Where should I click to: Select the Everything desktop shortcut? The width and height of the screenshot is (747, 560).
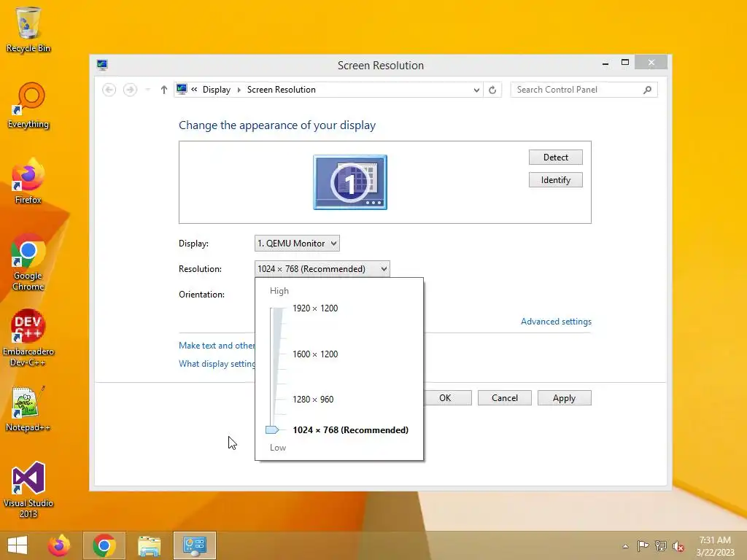click(x=28, y=106)
